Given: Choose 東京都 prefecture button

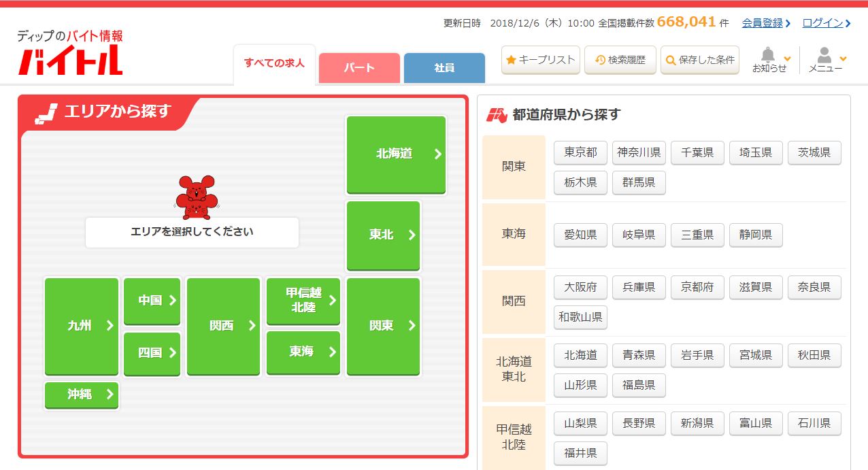Looking at the screenshot, I should pos(580,153).
